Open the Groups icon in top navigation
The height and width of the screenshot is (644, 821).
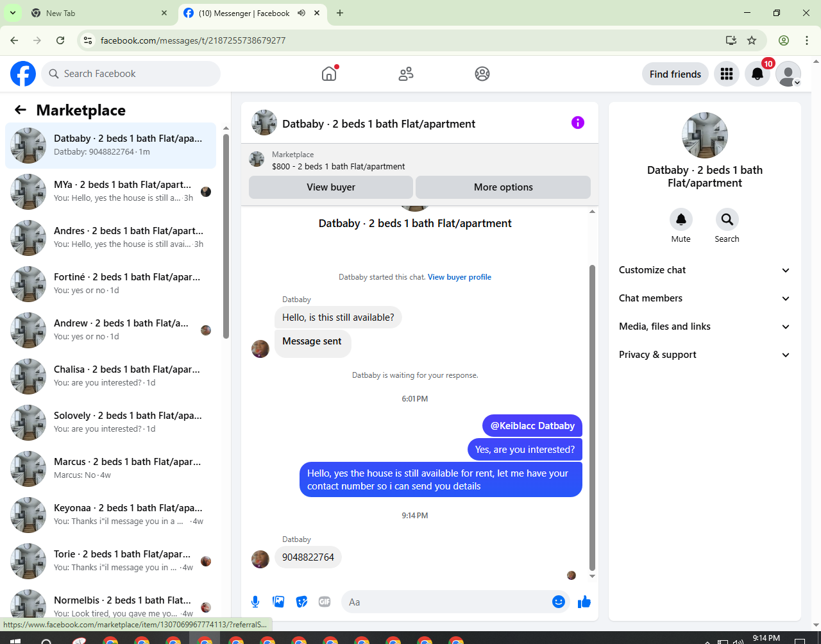(x=482, y=74)
